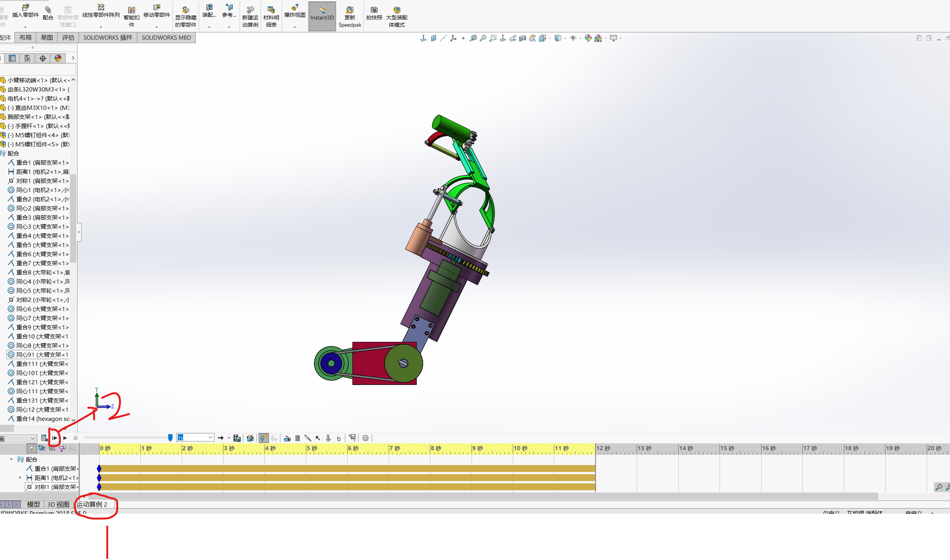
Task: Select the 距离1 (电机2<1>) mate in feature tree
Action: [x=39, y=172]
